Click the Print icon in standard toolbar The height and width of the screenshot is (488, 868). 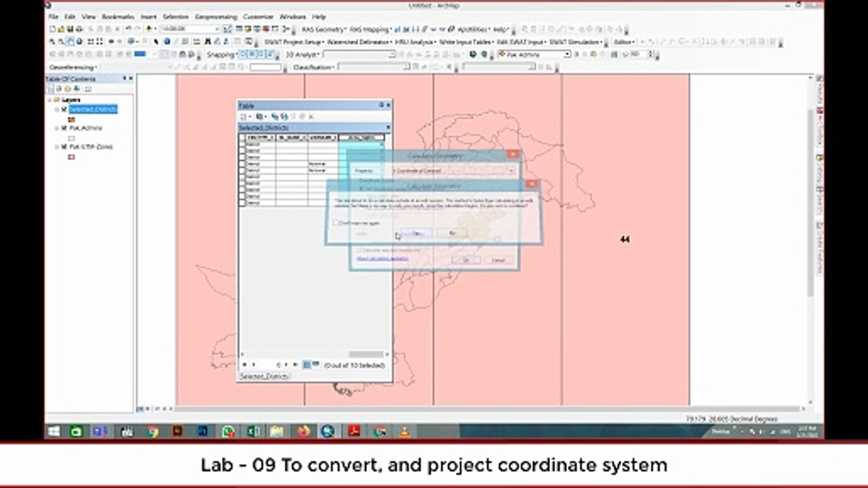[x=79, y=29]
